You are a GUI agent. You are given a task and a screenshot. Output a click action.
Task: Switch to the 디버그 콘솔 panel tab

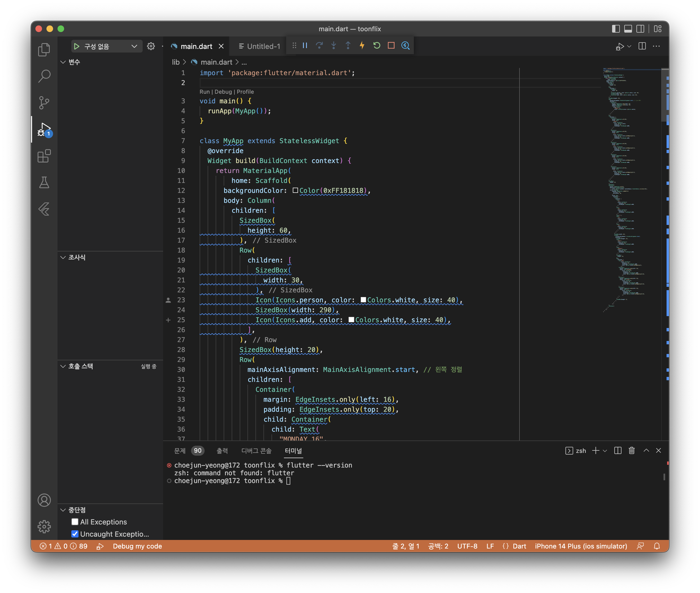[256, 451]
